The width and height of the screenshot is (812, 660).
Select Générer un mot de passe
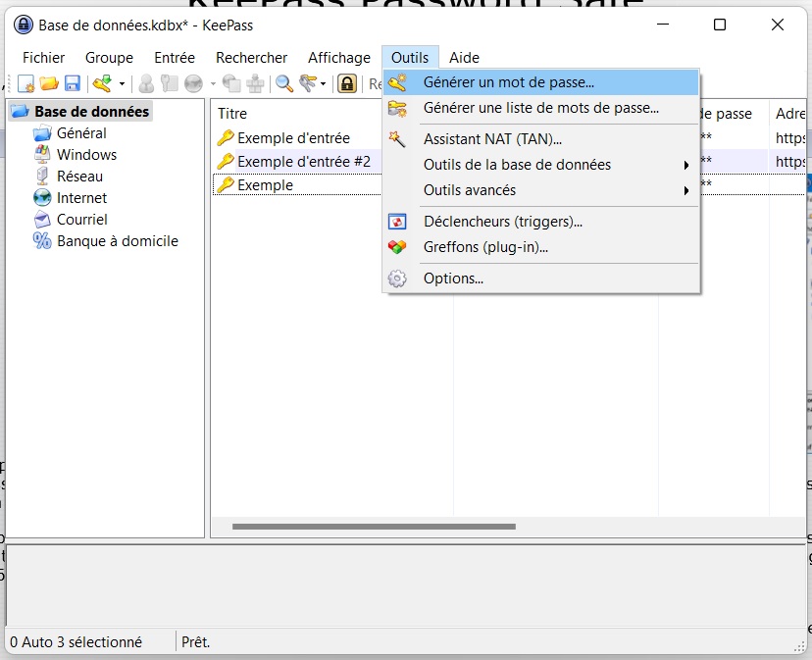508,82
